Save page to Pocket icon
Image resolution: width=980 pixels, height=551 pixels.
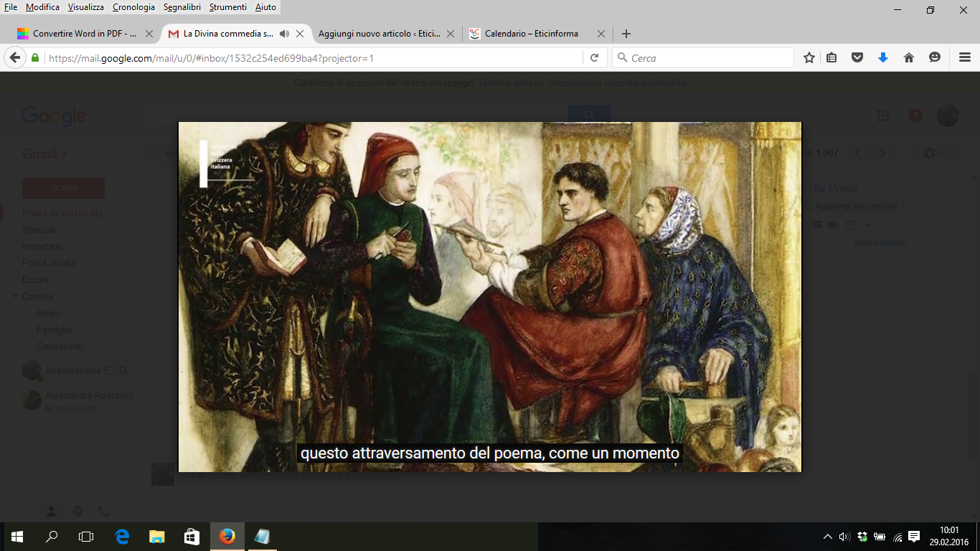coord(857,58)
